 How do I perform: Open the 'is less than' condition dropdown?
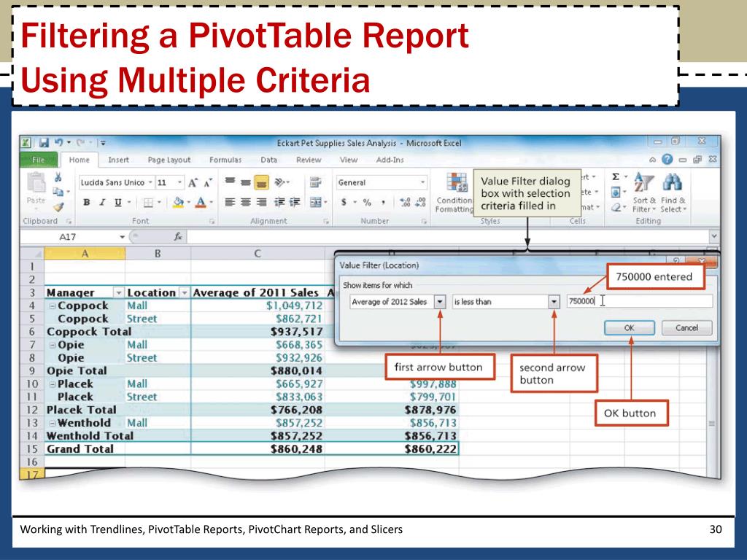pyautogui.click(x=554, y=301)
